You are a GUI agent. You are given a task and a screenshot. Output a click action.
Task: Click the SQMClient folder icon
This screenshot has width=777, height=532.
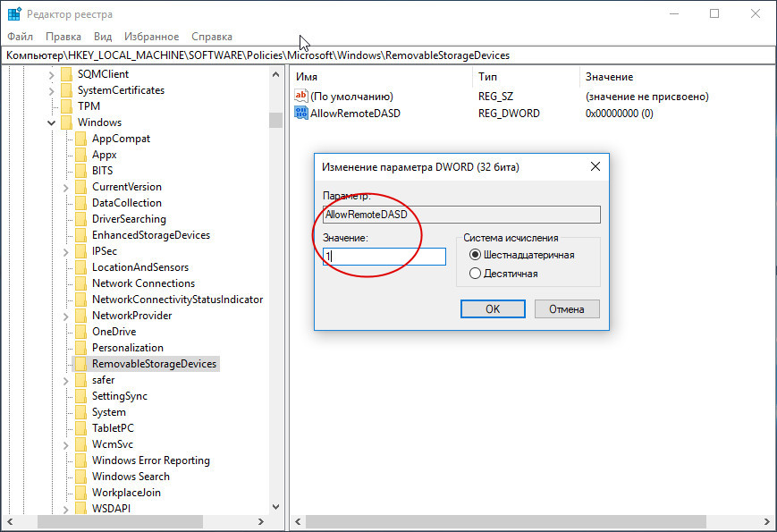point(66,74)
